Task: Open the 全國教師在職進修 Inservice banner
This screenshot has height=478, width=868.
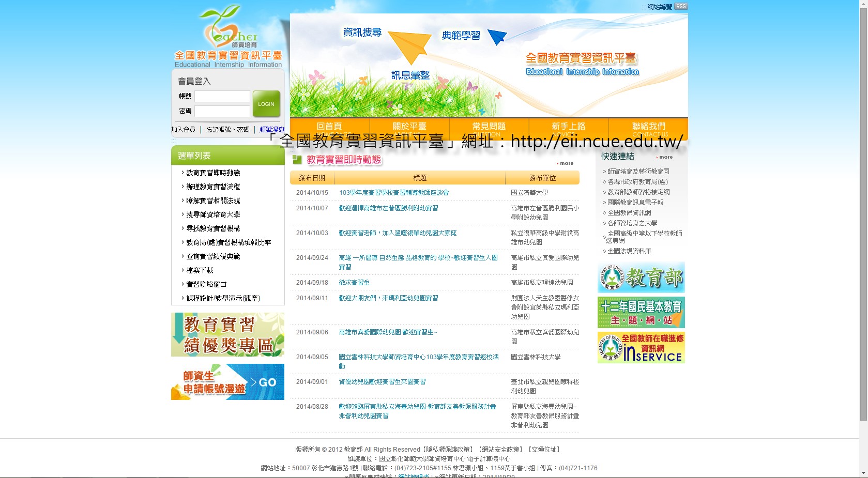Action: [x=641, y=348]
